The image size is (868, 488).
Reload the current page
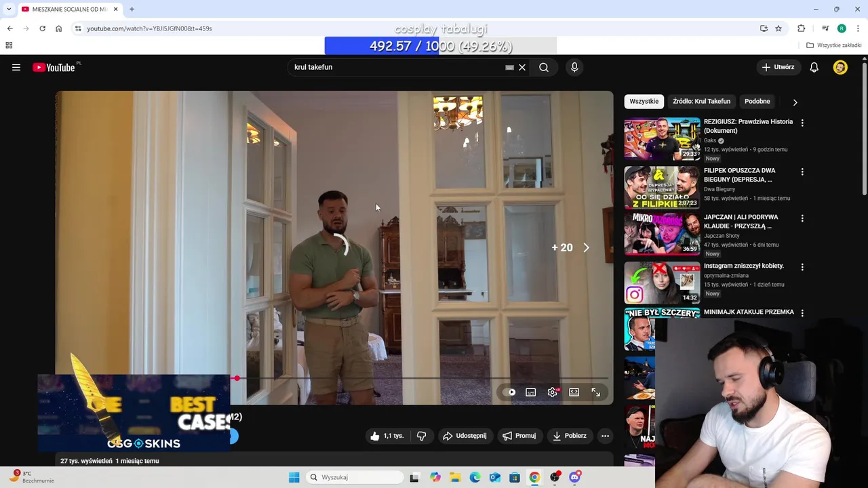42,28
